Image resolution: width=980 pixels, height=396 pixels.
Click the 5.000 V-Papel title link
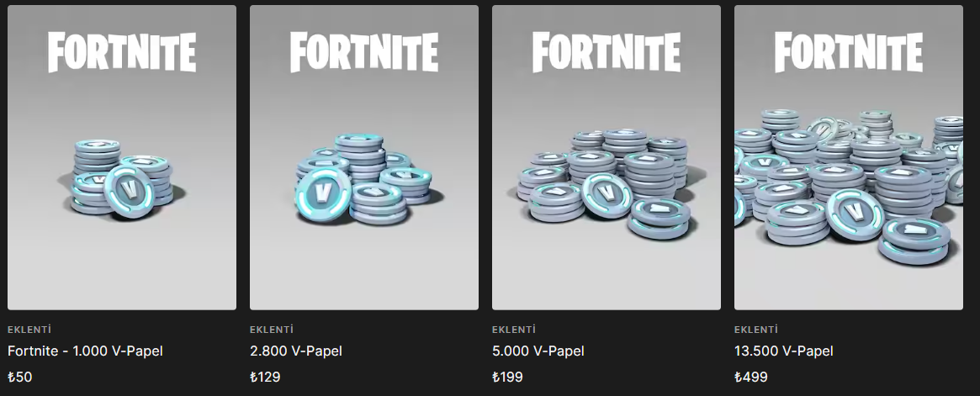click(538, 351)
